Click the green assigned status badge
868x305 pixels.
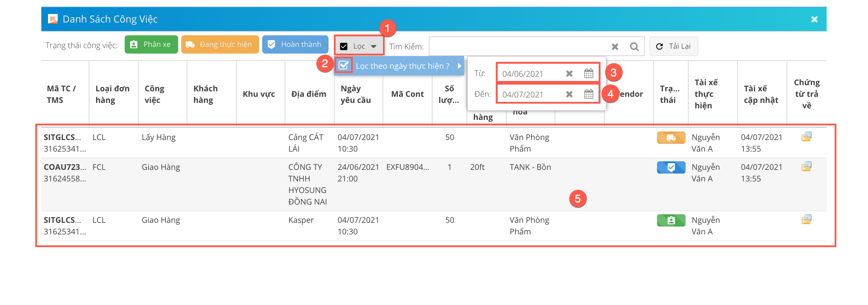click(670, 220)
